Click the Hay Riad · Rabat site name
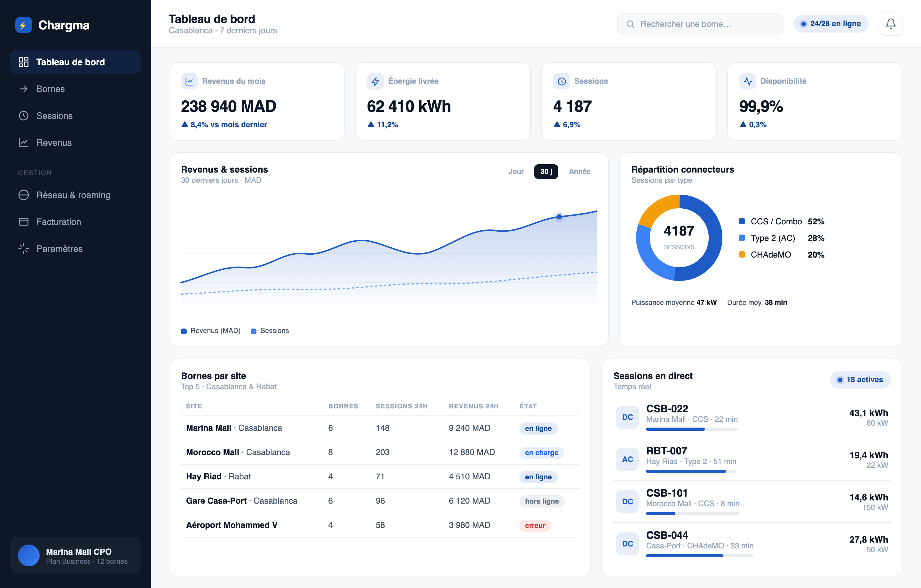This screenshot has width=921, height=588. pos(218,476)
